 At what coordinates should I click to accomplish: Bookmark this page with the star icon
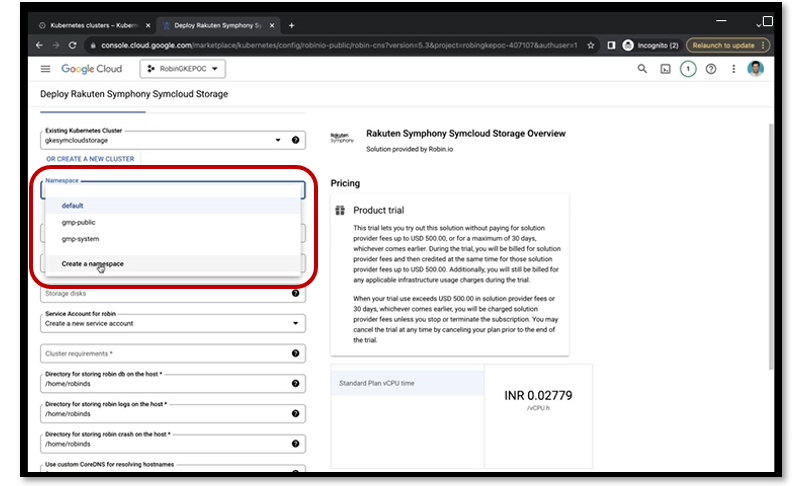590,45
